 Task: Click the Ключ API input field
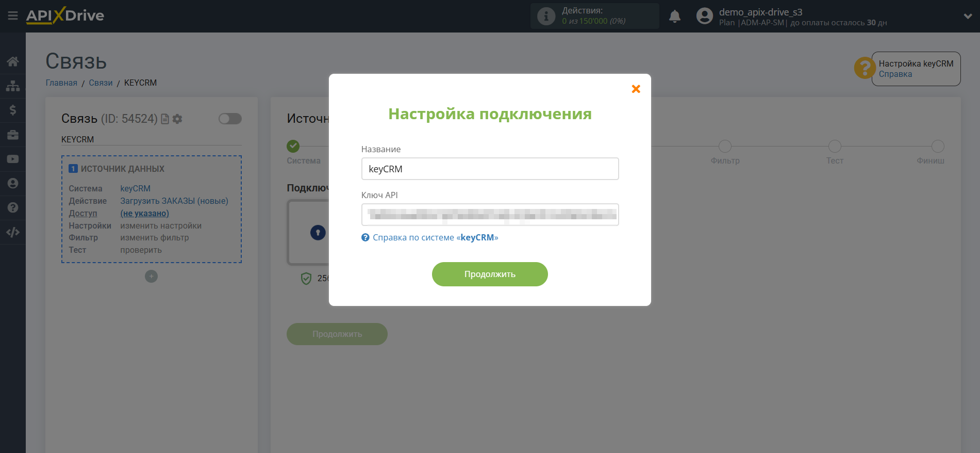pyautogui.click(x=490, y=215)
